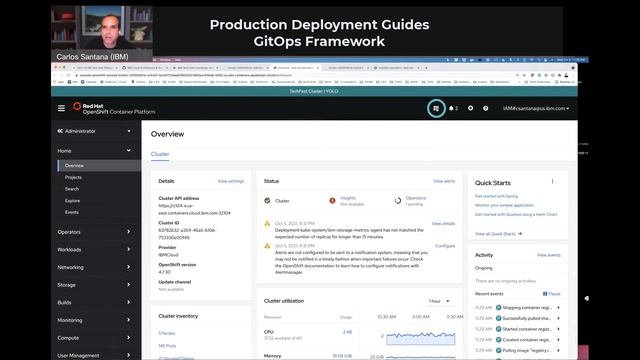Click the red Insights error icon

coord(332,201)
